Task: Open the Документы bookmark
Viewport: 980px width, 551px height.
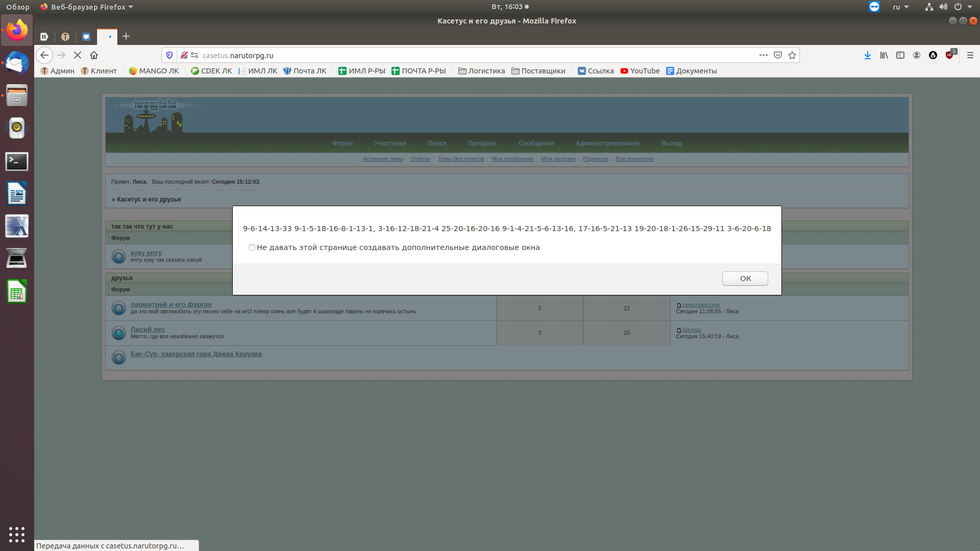Action: (692, 71)
